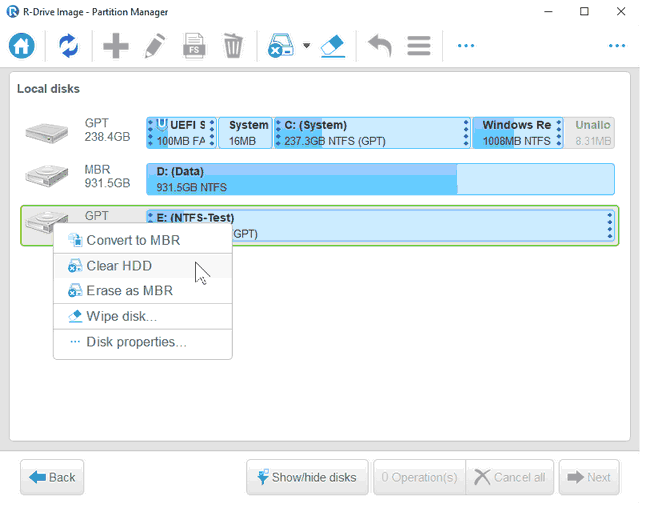The height and width of the screenshot is (528, 670).
Task: Click the GPT 238.4GB disk label
Action: [107, 130]
